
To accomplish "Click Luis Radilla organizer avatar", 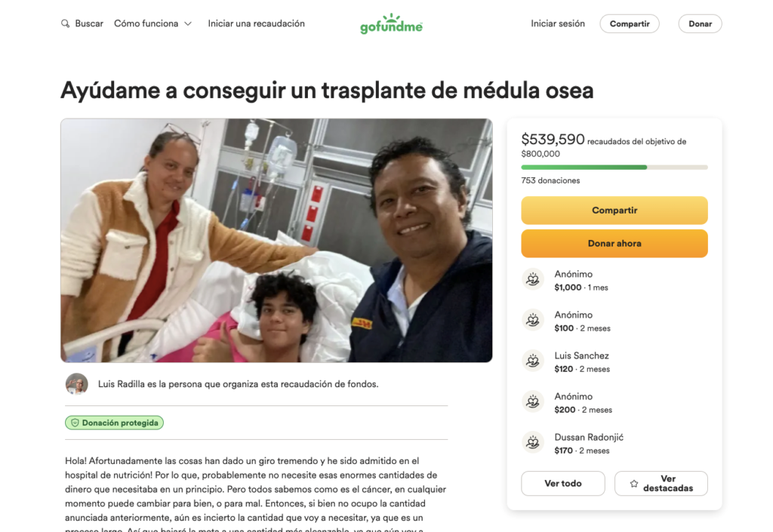I will 77,384.
